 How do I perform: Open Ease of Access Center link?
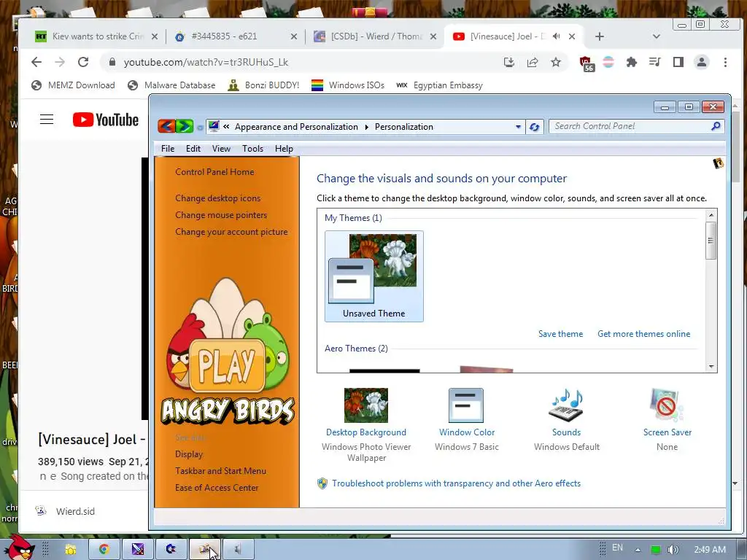[217, 488]
